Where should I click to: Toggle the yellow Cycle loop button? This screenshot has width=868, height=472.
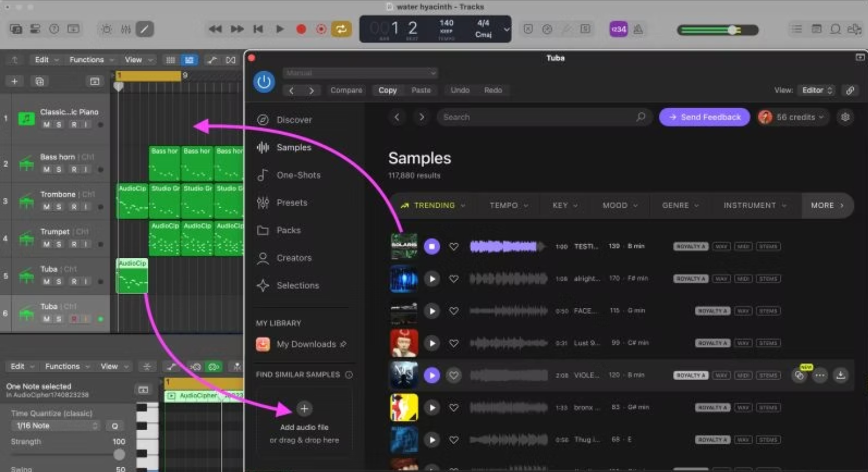pos(341,29)
